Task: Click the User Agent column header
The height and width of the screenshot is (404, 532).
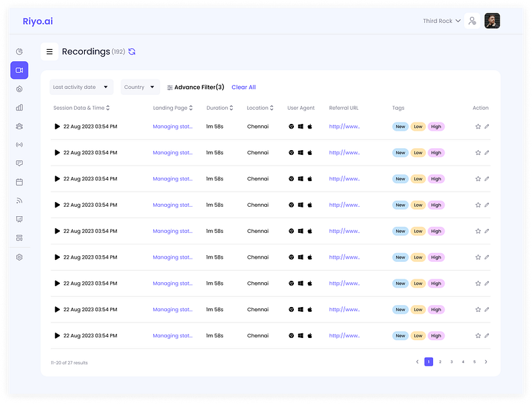Action: click(x=301, y=108)
